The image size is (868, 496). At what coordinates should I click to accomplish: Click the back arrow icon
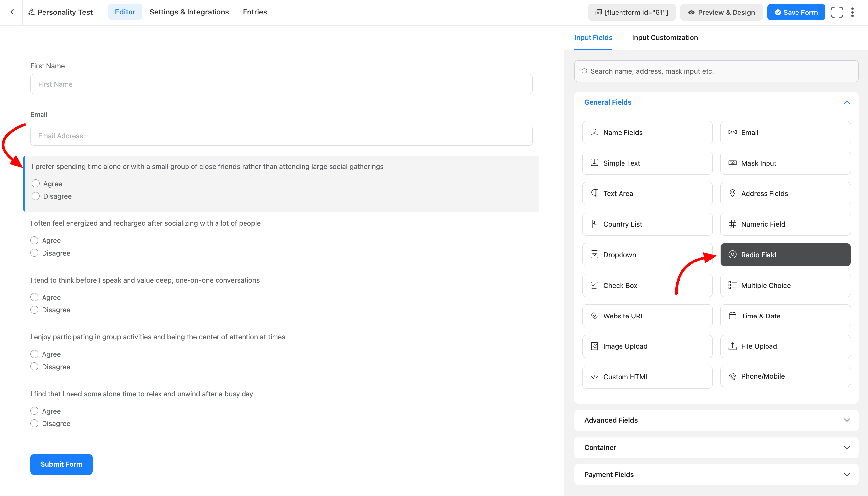pyautogui.click(x=12, y=12)
